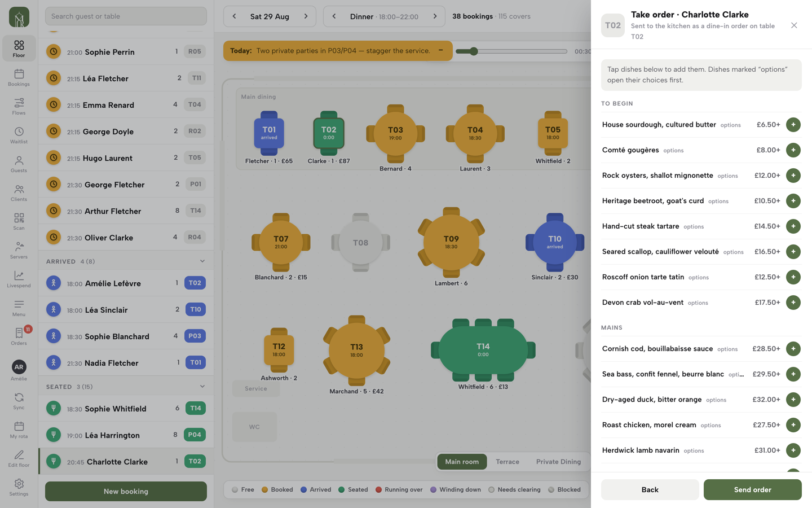Open the Edit floor pencil icon

[x=19, y=458]
